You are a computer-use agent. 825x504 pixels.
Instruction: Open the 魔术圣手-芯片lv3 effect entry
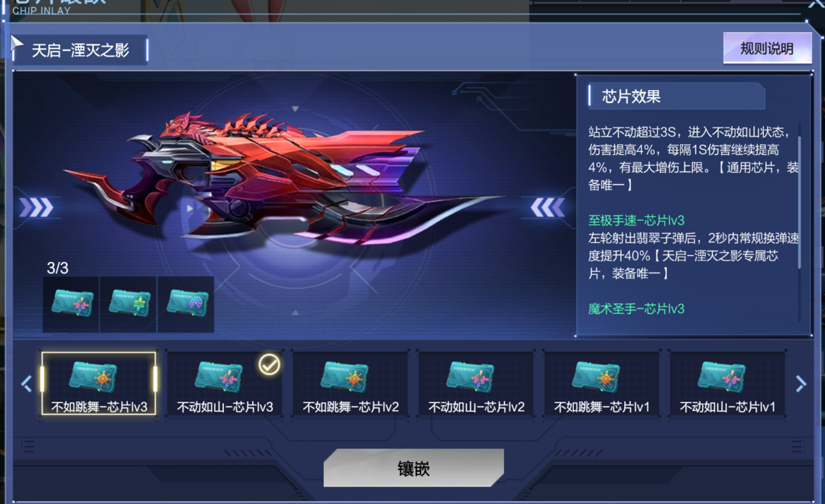(636, 309)
